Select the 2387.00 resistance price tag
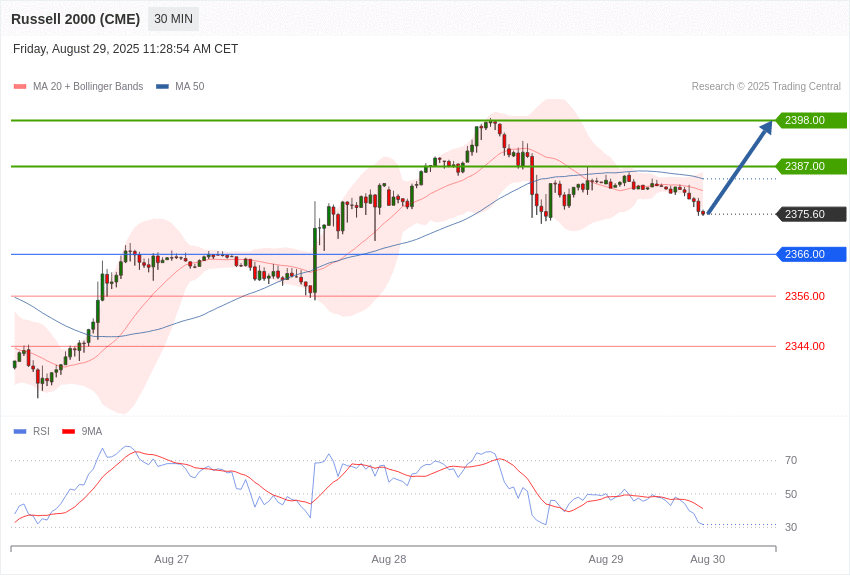850x576 pixels. click(811, 166)
